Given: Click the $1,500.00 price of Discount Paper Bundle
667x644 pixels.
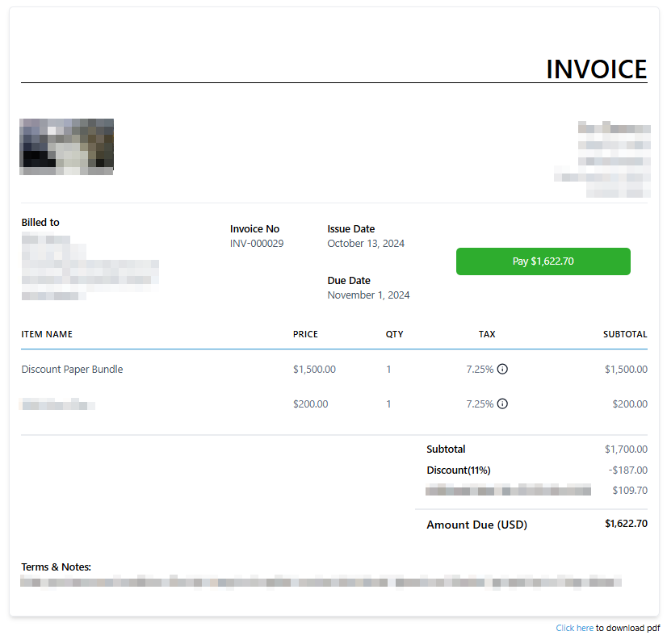Looking at the screenshot, I should [x=314, y=370].
